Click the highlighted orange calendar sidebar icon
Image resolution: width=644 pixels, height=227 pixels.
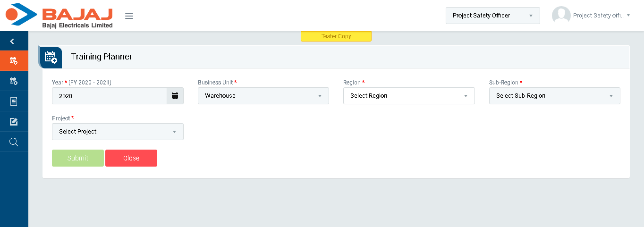14,61
